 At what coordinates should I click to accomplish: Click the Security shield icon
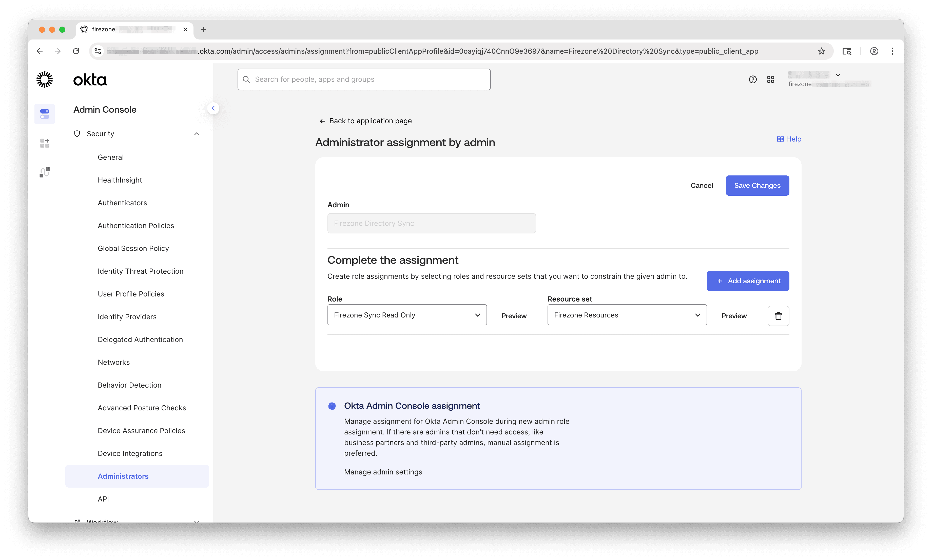(77, 134)
